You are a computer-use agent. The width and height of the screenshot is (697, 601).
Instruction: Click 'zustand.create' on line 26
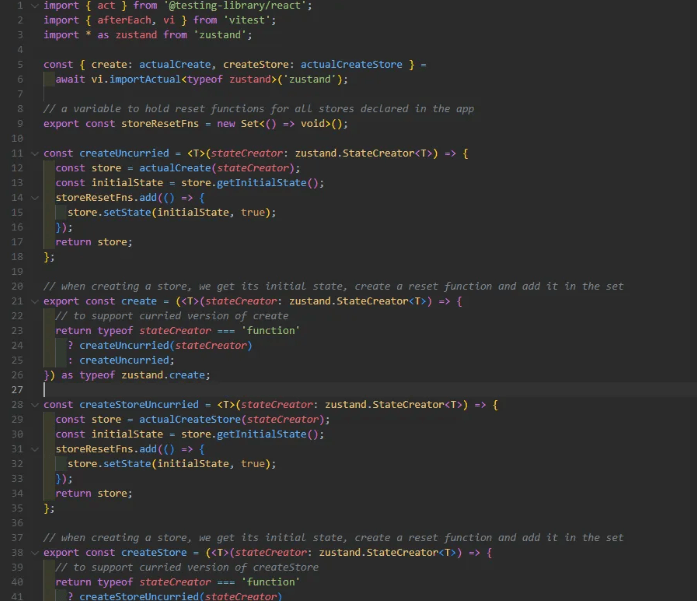pyautogui.click(x=163, y=375)
